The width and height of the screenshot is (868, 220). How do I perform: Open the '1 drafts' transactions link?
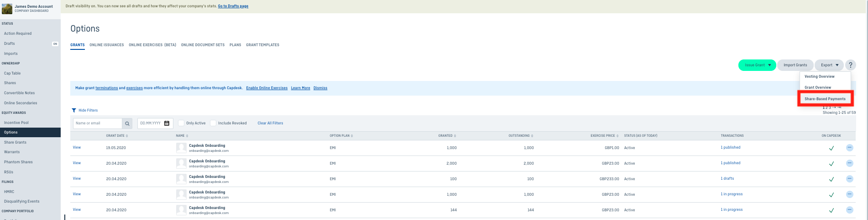[x=727, y=178]
